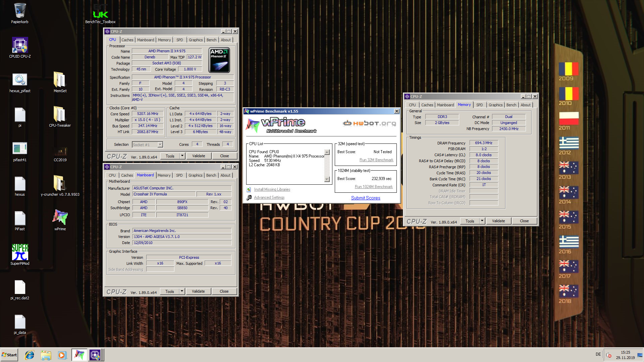
Task: Click Validate in the Memory CPU-Z window
Action: click(498, 221)
